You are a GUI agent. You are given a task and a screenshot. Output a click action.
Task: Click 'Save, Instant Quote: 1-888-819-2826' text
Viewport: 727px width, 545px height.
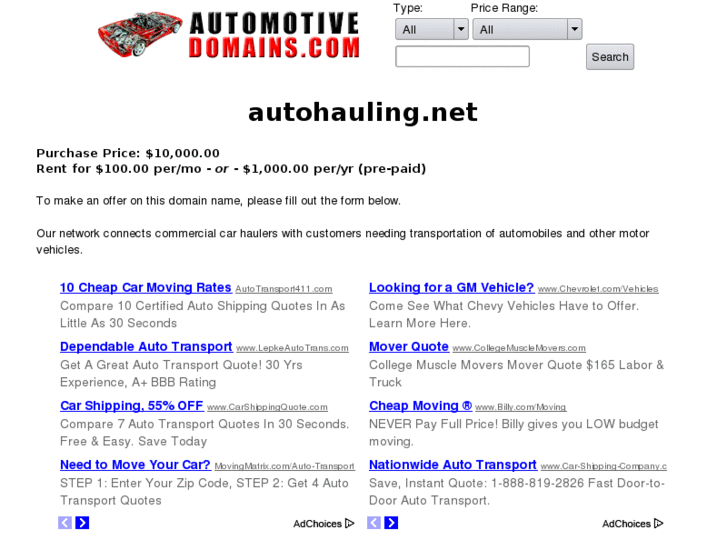pyautogui.click(x=517, y=492)
